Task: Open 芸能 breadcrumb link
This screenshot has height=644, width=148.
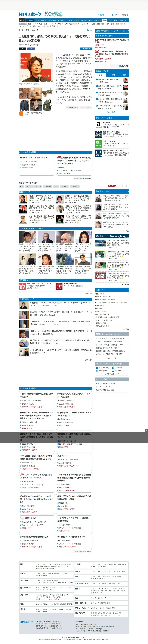Action: point(28,30)
